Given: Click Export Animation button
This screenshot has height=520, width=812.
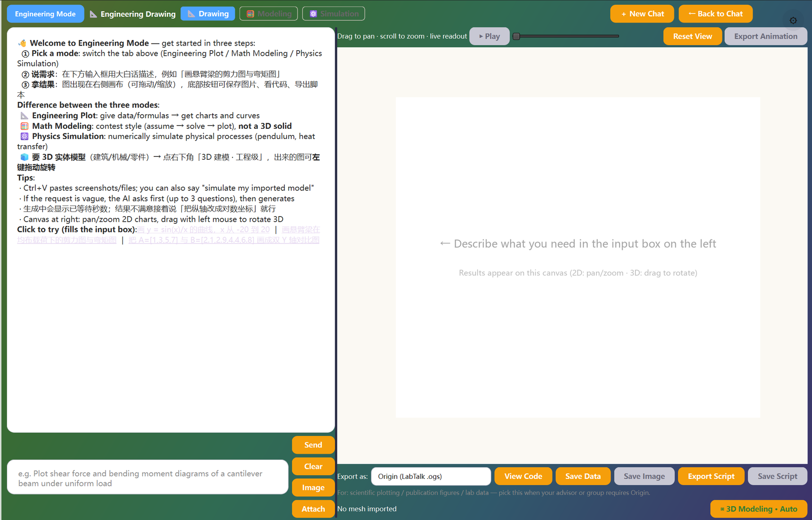Looking at the screenshot, I should tap(766, 36).
